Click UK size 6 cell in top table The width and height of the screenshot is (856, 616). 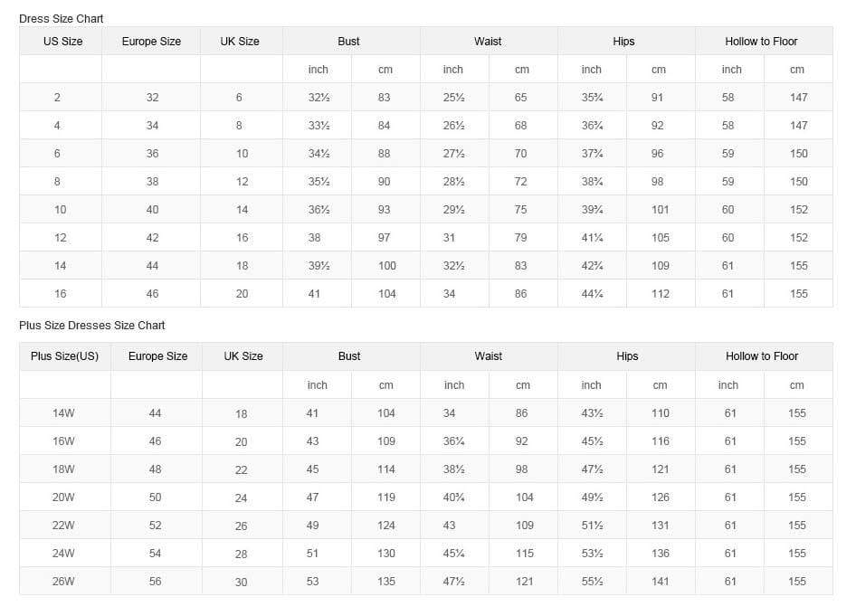[239, 98]
